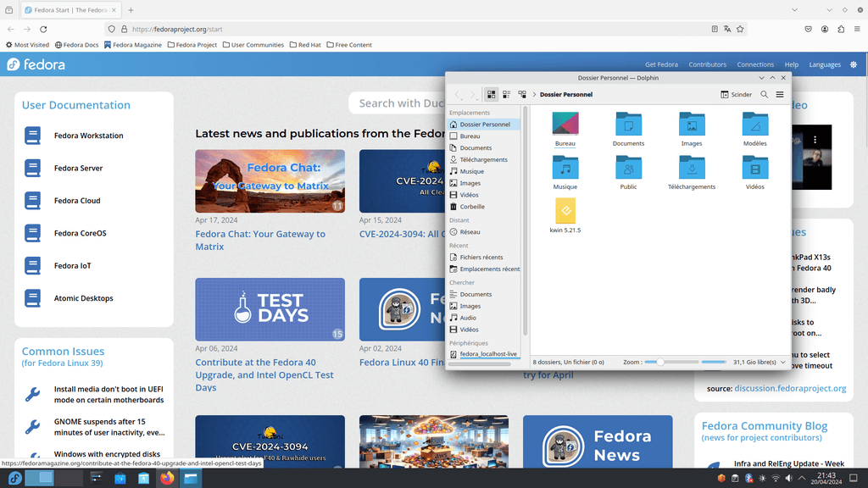The image size is (868, 488).
Task: Open Fichiers récents in sidebar
Action: tap(484, 258)
